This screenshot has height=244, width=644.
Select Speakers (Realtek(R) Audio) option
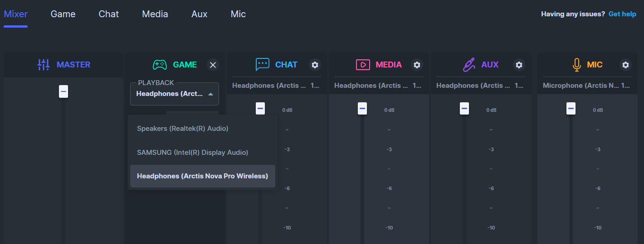pyautogui.click(x=182, y=129)
